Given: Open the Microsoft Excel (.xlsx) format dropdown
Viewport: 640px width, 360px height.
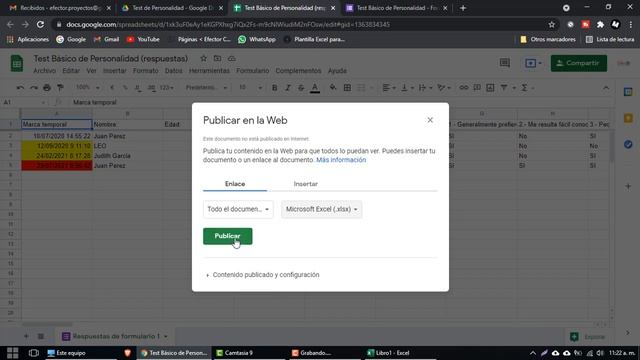Looking at the screenshot, I should [x=322, y=209].
